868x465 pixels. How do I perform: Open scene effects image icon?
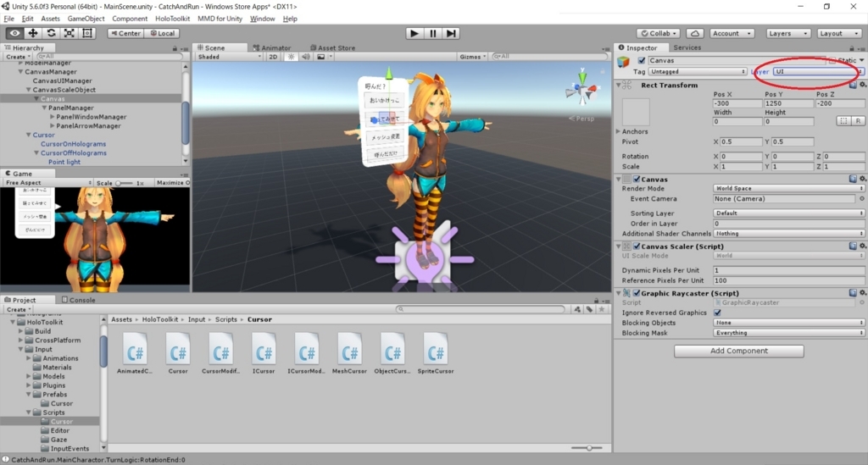coord(321,57)
